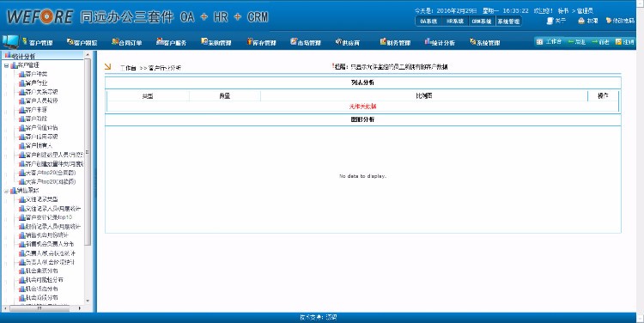Click the 客户管理 icon in top menu
644x323 pixels.
25,41
